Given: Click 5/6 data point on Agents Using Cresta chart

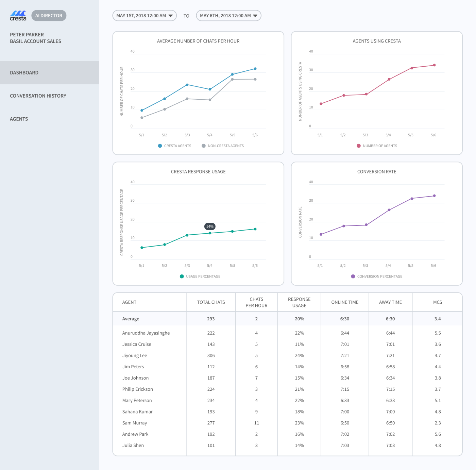Looking at the screenshot, I should click(x=434, y=65).
